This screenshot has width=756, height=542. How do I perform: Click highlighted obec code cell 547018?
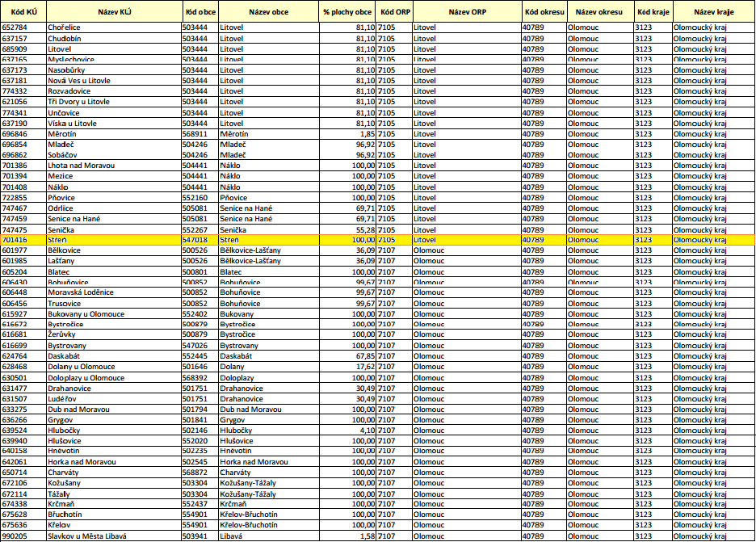coord(200,240)
